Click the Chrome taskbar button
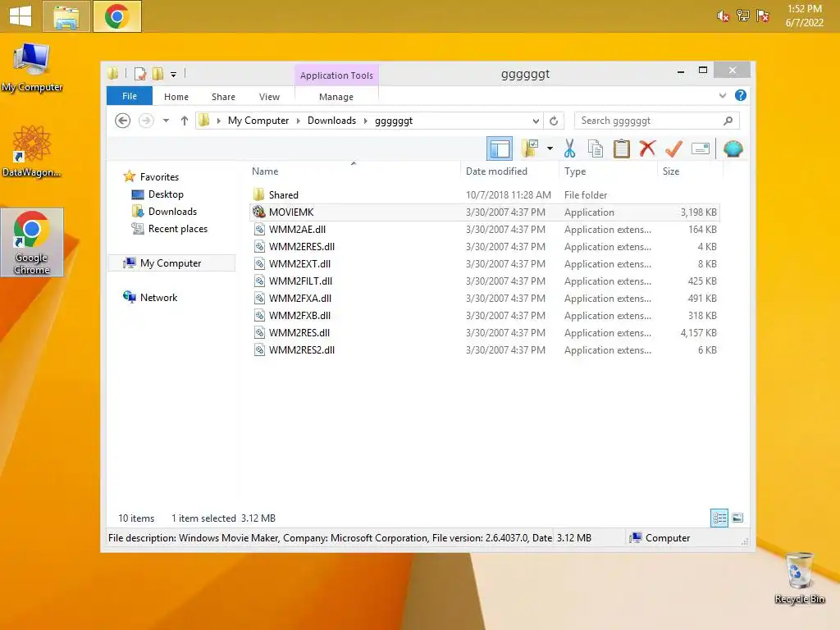The image size is (840, 630). click(x=116, y=16)
